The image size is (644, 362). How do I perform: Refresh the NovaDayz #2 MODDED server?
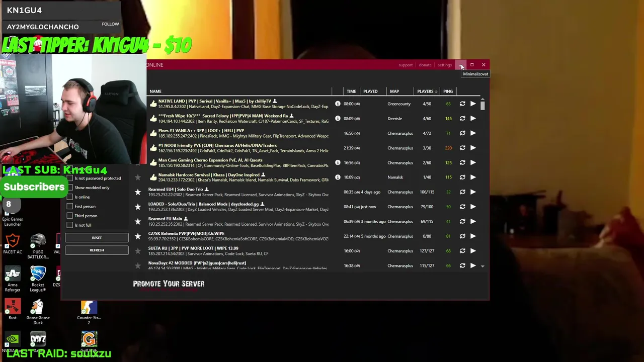point(462,265)
